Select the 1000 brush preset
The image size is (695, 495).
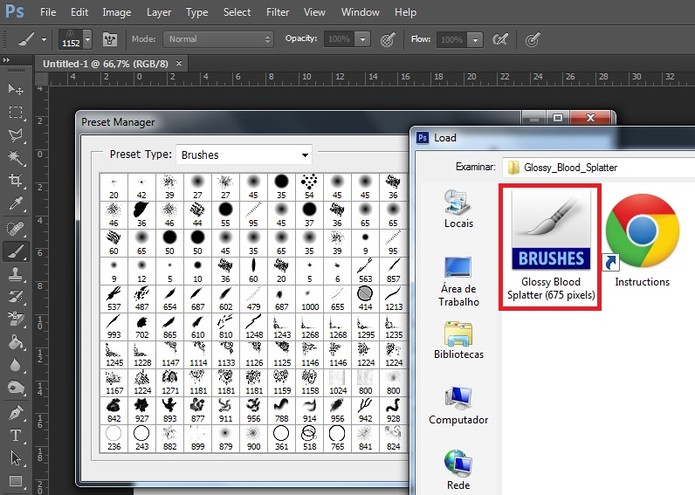click(309, 299)
